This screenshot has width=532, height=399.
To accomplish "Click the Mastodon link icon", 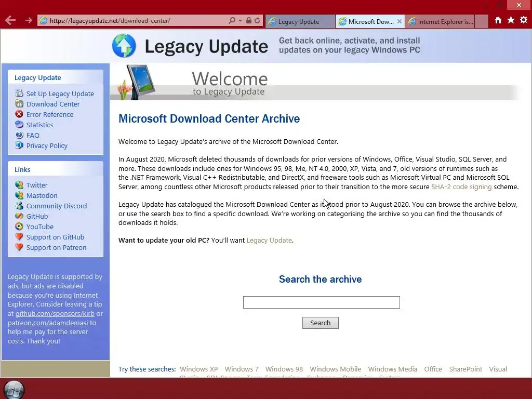I will click(x=19, y=195).
